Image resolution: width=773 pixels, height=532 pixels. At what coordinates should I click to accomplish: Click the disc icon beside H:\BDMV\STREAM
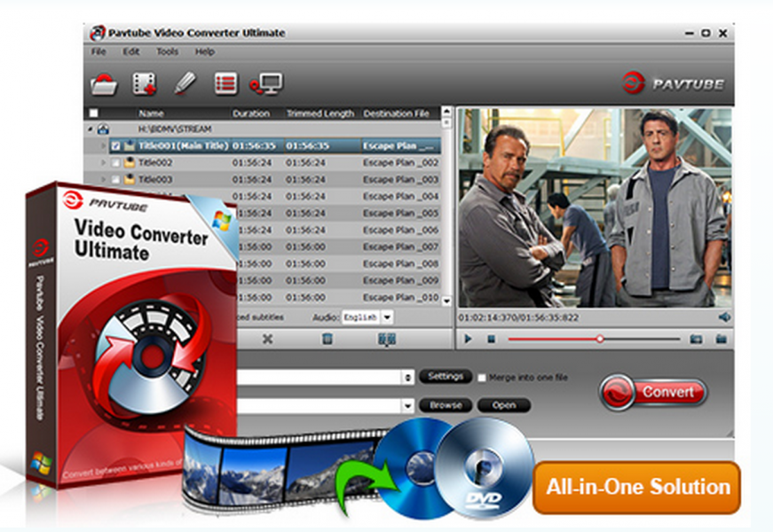point(103,129)
